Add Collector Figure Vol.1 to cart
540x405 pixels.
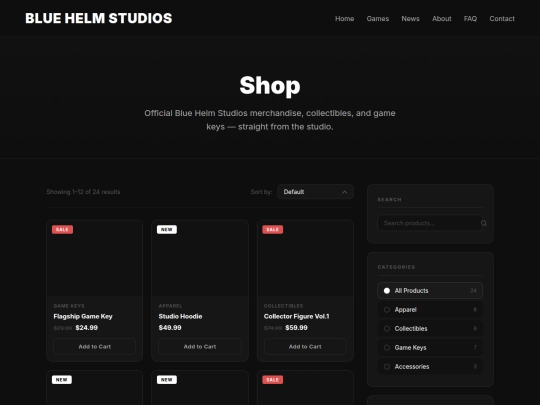pos(305,346)
